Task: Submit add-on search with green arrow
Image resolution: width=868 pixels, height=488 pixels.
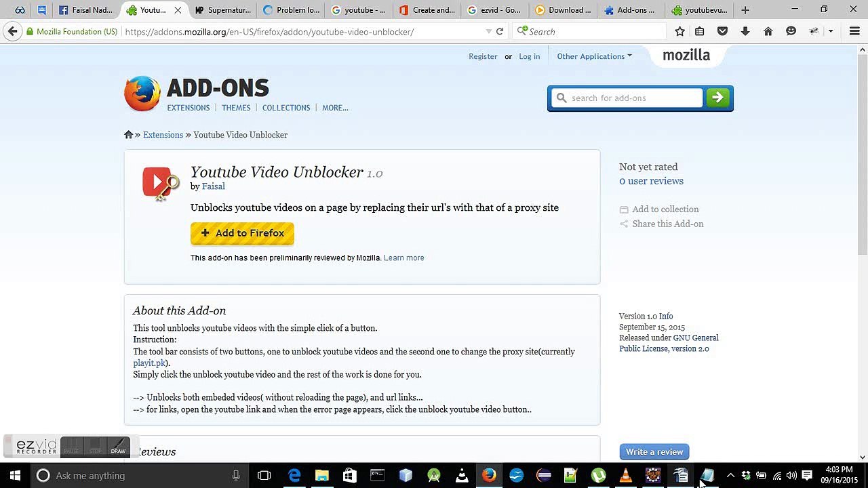Action: 717,98
